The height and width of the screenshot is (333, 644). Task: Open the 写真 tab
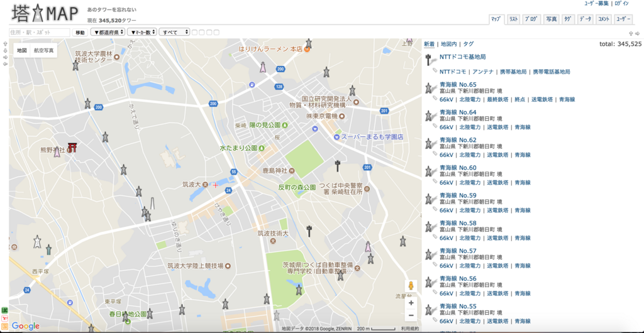pos(551,19)
